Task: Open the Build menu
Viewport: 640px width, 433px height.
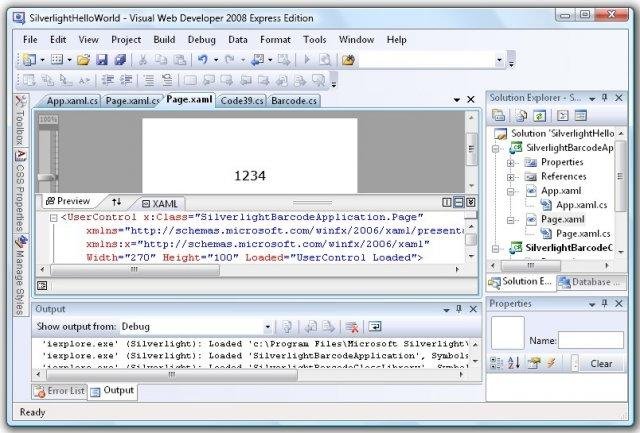Action: click(x=164, y=40)
